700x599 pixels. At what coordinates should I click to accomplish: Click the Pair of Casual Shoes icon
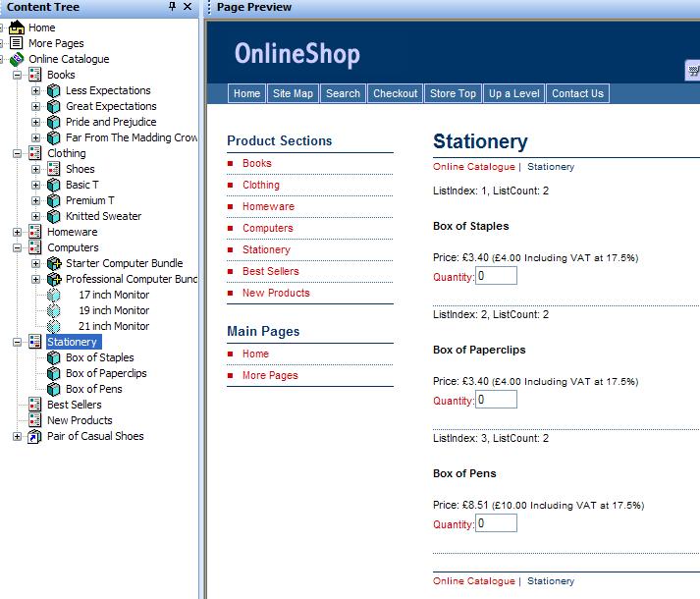click(x=35, y=436)
